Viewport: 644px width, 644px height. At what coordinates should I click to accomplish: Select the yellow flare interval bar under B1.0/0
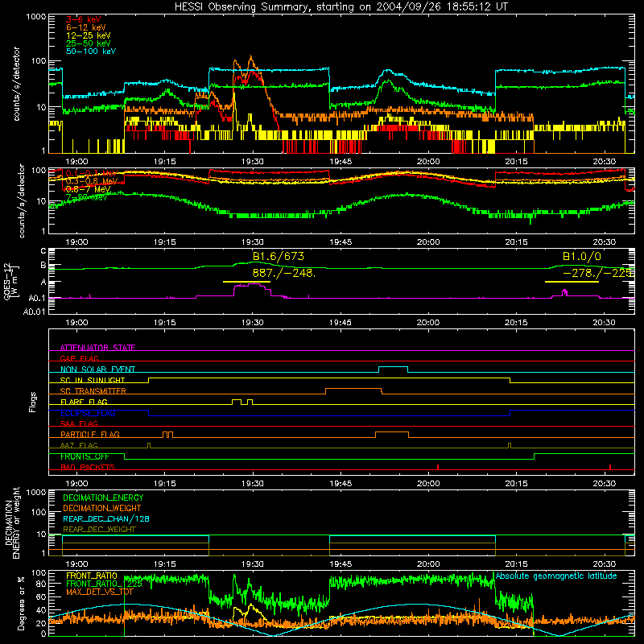572,282
